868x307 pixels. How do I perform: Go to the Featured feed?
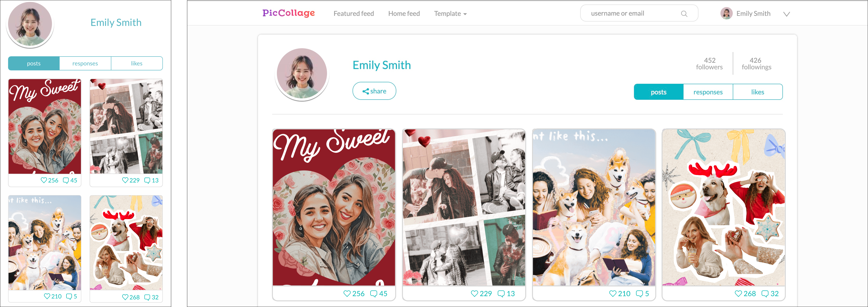pos(353,13)
